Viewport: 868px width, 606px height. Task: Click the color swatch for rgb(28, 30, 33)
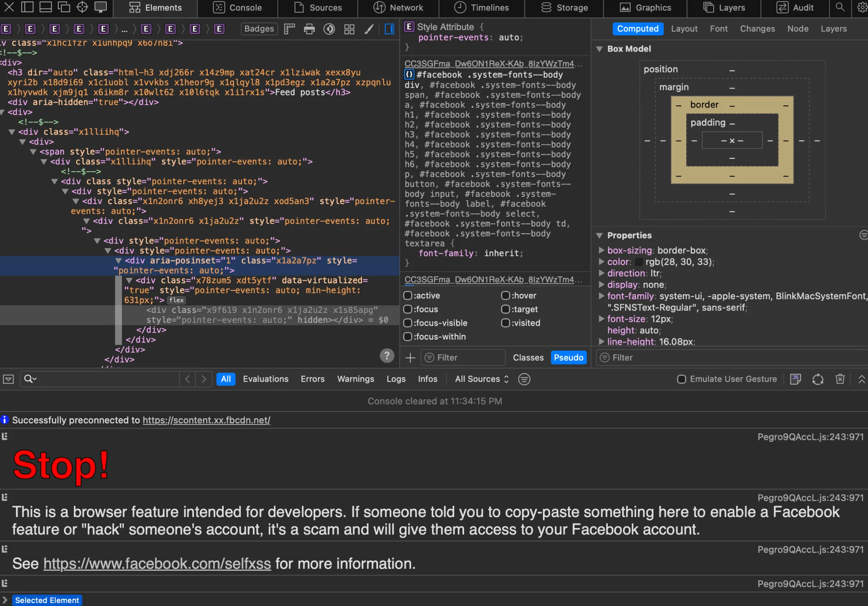click(x=639, y=262)
